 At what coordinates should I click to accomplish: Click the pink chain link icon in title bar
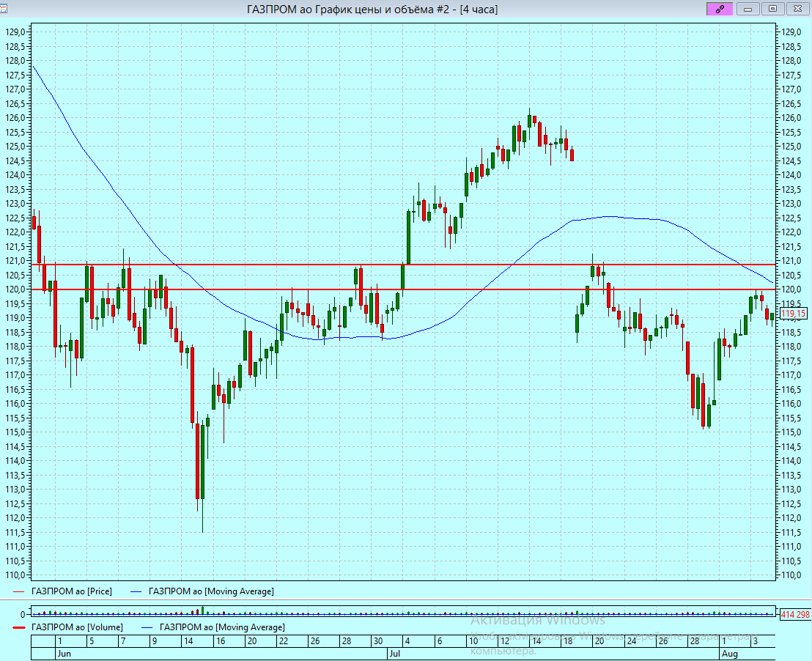tap(720, 9)
